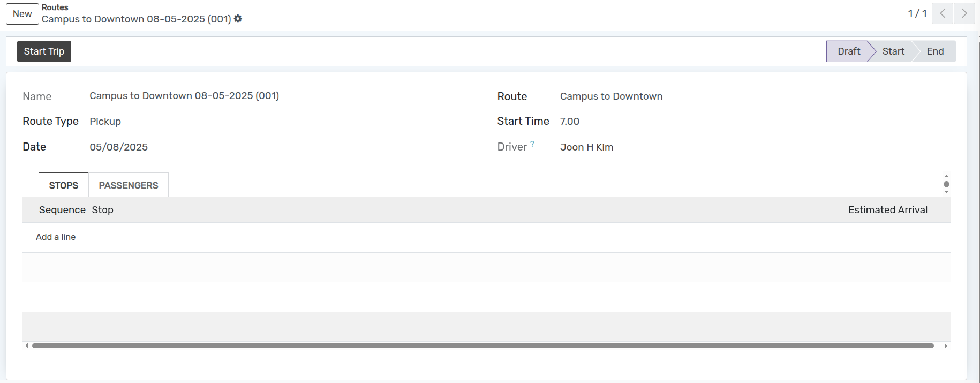The width and height of the screenshot is (980, 383).
Task: Go to previous record arrow
Action: [x=943, y=13]
